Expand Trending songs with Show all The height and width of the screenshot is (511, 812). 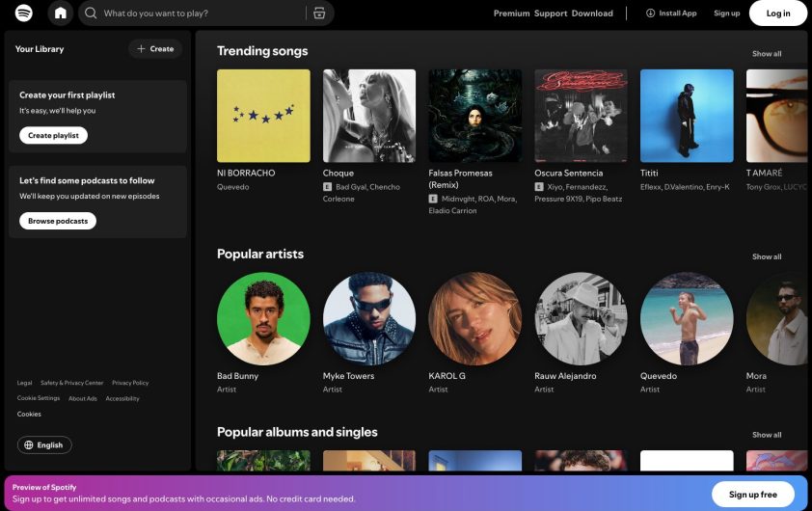767,54
